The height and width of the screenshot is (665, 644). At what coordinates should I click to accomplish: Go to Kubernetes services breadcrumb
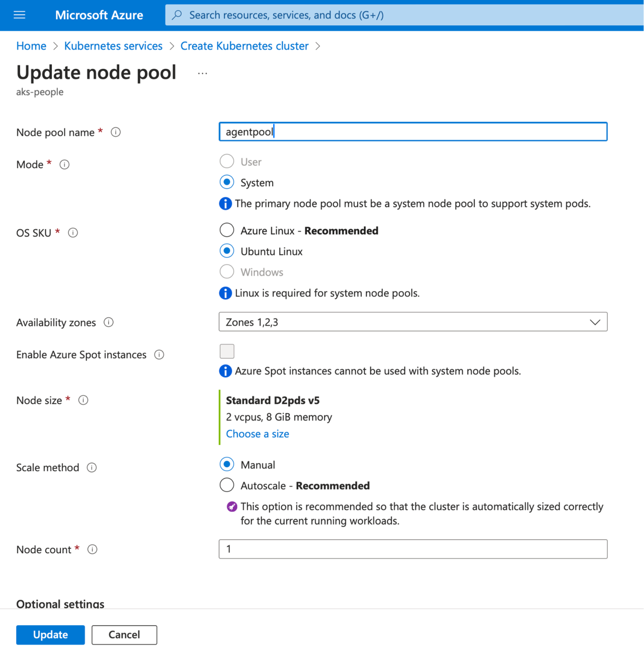[x=113, y=46]
